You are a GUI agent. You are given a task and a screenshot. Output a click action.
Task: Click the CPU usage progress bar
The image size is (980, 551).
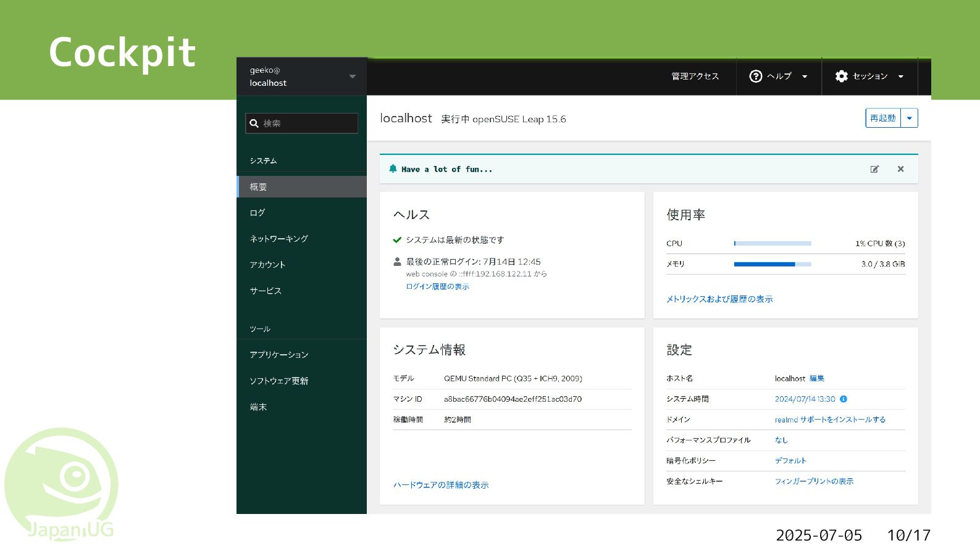[773, 243]
